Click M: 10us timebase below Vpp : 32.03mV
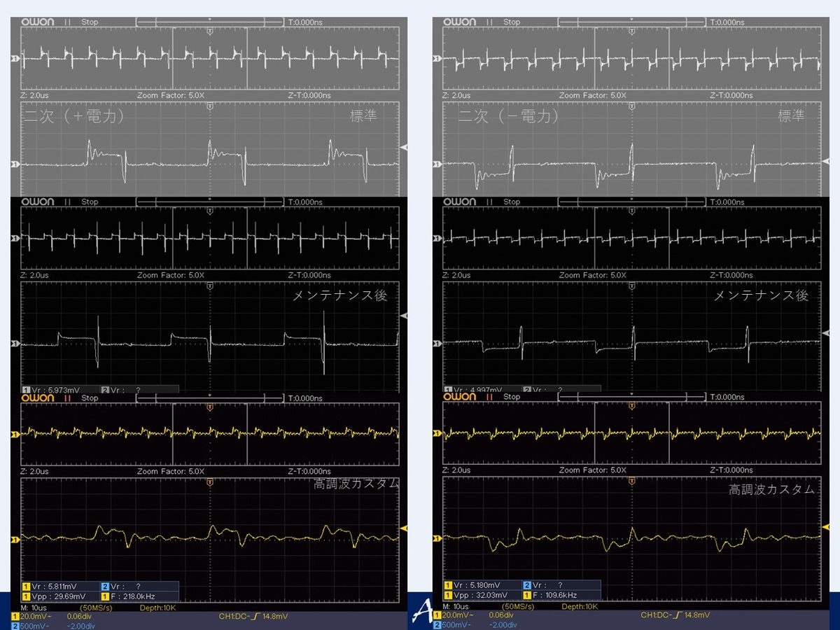Screen dimensions: 840x630 [x=457, y=606]
